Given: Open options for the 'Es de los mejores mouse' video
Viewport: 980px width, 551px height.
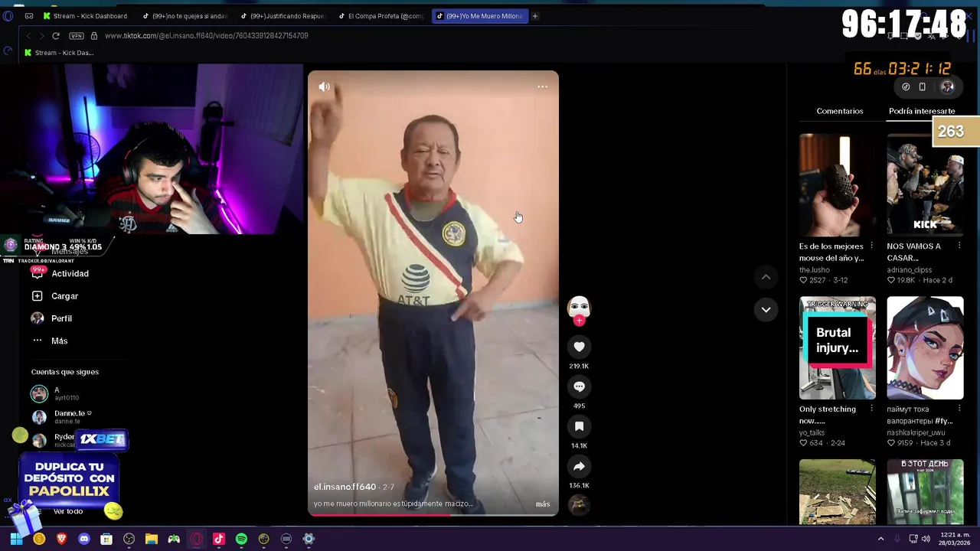Looking at the screenshot, I should click(872, 246).
